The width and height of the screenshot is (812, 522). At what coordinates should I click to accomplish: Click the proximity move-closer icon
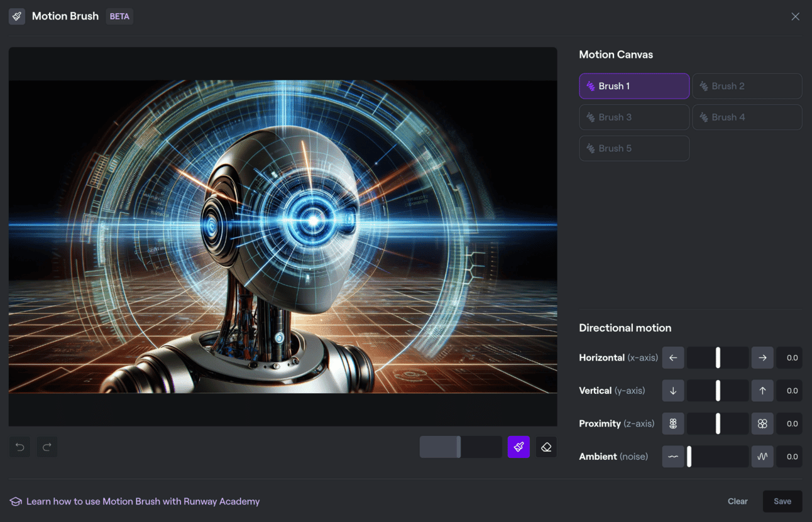[x=762, y=424]
